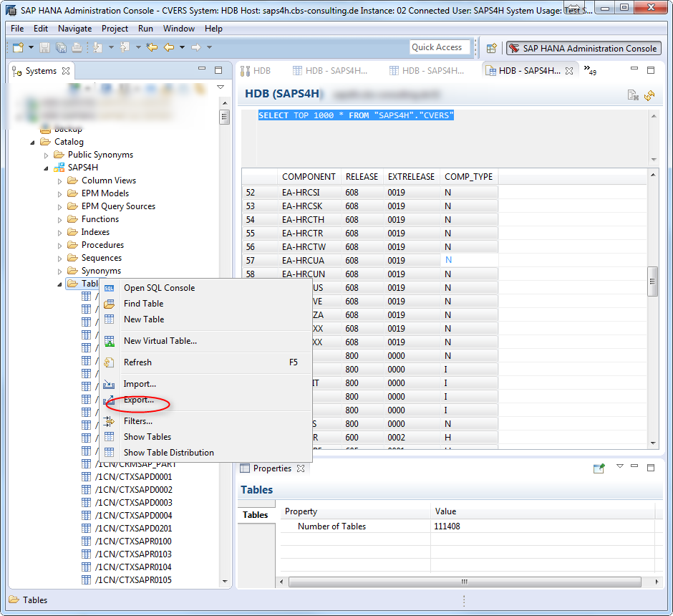Image resolution: width=673 pixels, height=616 pixels.
Task: Click the Save All toolbar icon
Action: (61, 48)
